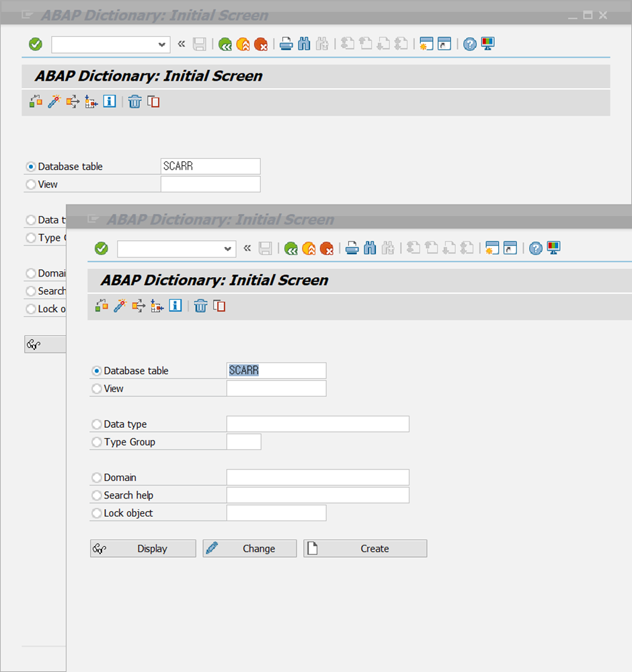Open the system menu icon in front window title bar
The image size is (632, 672).
pos(93,219)
